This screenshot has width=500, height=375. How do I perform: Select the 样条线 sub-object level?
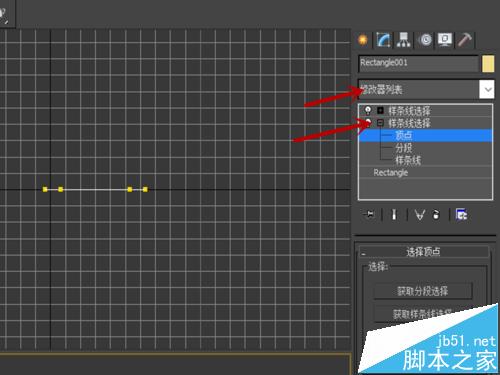pyautogui.click(x=408, y=160)
